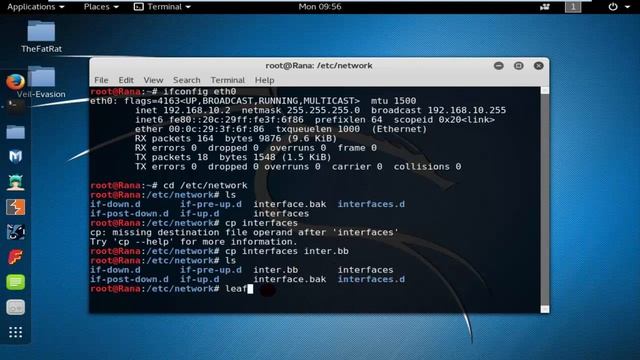Open the Places menu
The width and height of the screenshot is (640, 360).
click(x=101, y=7)
